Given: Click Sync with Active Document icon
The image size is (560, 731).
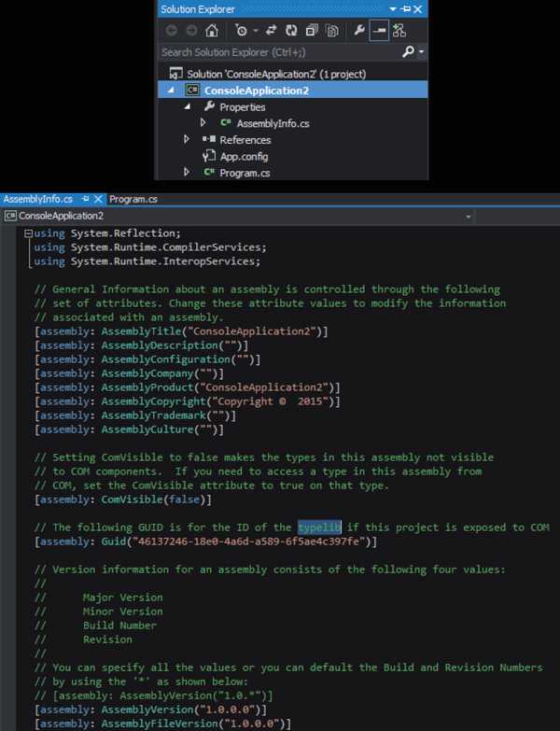Looking at the screenshot, I should click(x=272, y=31).
